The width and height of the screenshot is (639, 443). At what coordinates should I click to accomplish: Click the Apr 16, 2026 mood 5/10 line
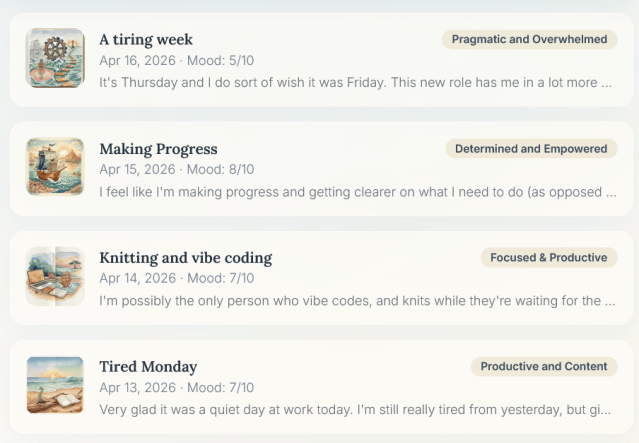pyautogui.click(x=176, y=61)
